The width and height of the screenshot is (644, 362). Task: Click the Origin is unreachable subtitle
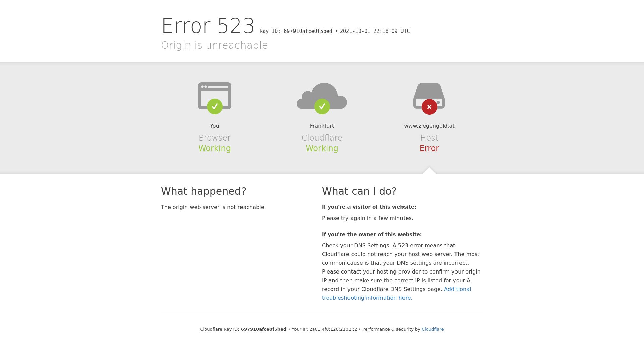pyautogui.click(x=215, y=45)
